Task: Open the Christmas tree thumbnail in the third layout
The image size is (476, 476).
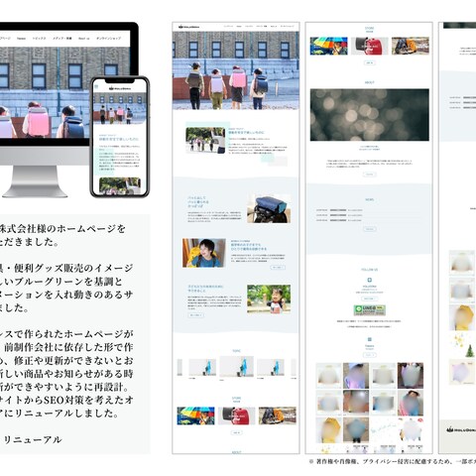Action: 462,346
